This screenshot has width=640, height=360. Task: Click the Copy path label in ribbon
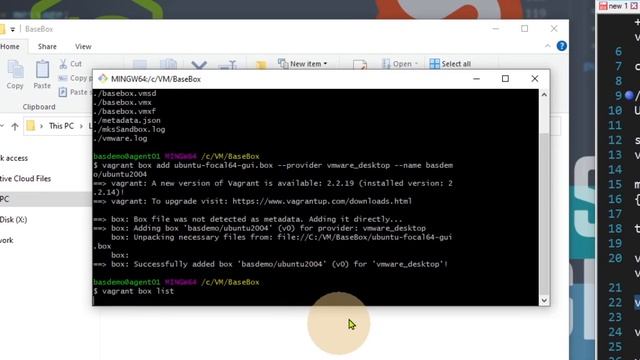pos(81,78)
